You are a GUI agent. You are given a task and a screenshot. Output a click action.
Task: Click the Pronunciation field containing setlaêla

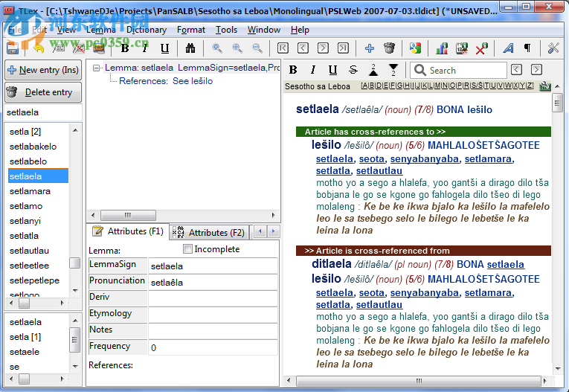213,282
